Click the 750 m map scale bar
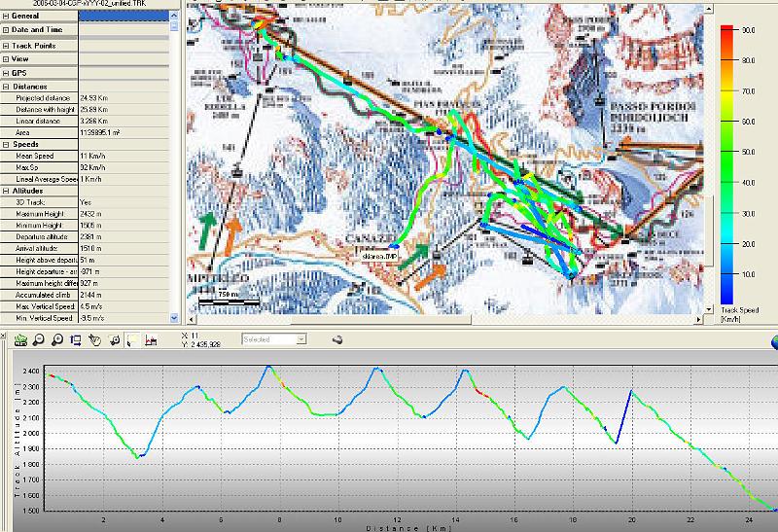This screenshot has width=778, height=532. pyautogui.click(x=229, y=298)
